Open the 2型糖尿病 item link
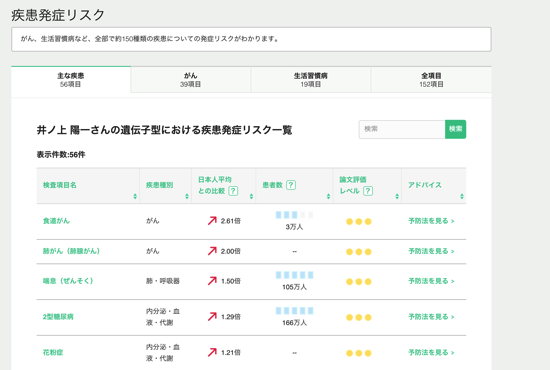Viewport: 550px width, 370px height. pyautogui.click(x=58, y=317)
